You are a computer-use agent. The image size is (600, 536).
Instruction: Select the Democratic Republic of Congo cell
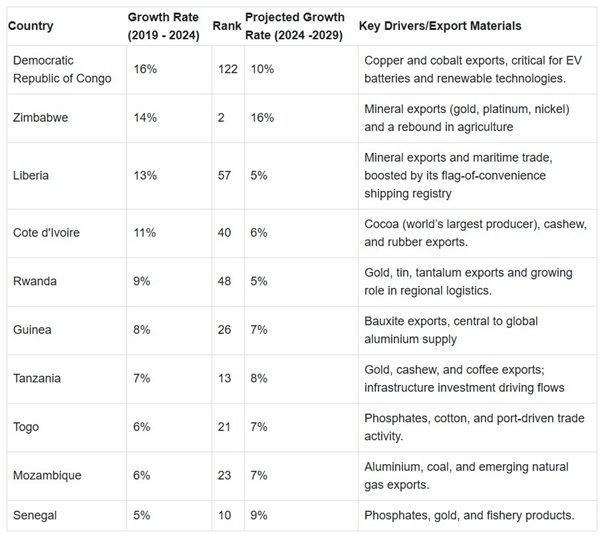coord(62,69)
